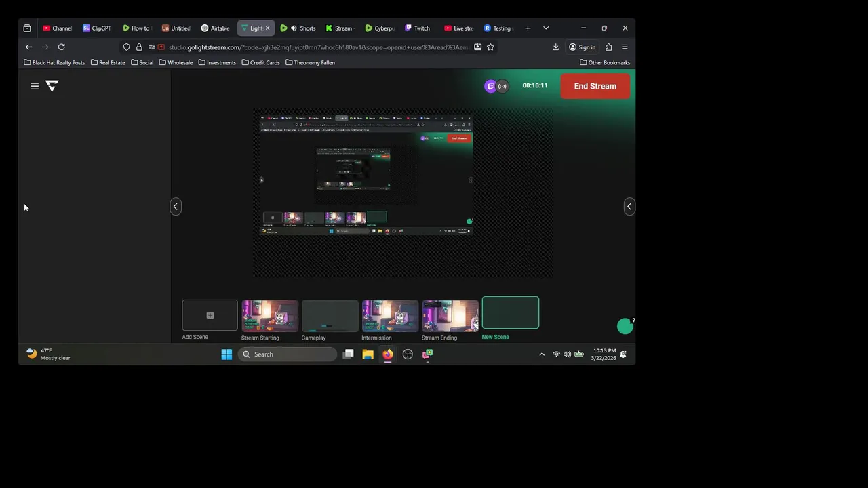Switch to the Stream Kick tab
Image resolution: width=868 pixels, height=488 pixels.
(x=339, y=28)
